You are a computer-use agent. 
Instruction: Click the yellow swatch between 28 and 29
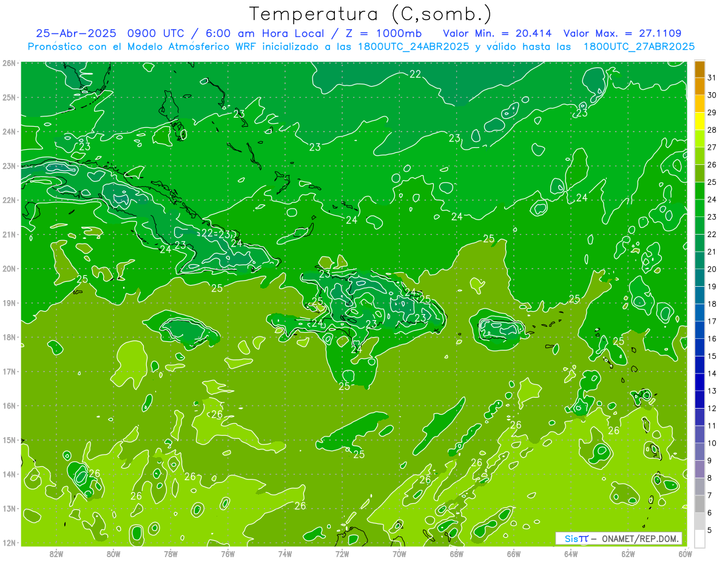pyautogui.click(x=699, y=121)
